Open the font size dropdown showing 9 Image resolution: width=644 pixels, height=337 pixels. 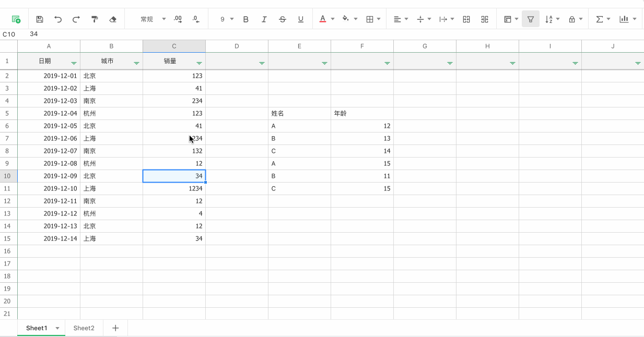coord(227,19)
